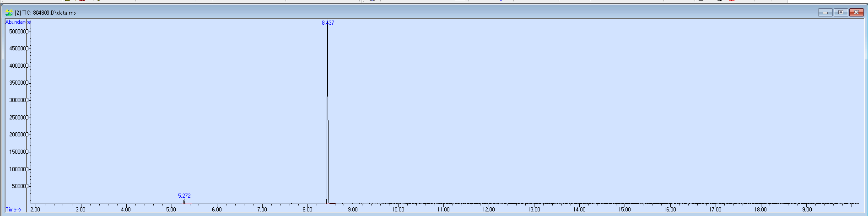Click the 200000 abundance tick value
Image resolution: width=868 pixels, height=216 pixels.
coord(18,135)
